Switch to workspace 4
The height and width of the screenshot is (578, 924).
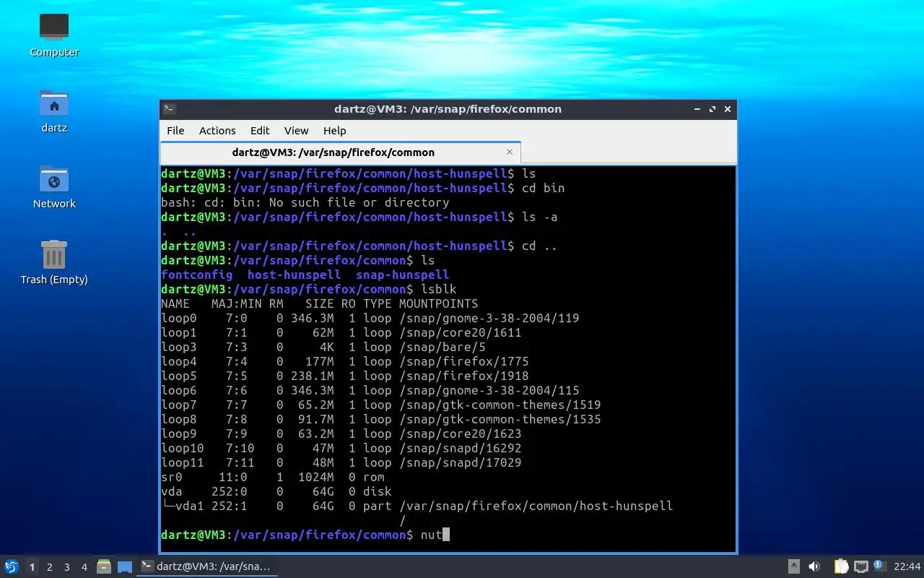(x=84, y=567)
